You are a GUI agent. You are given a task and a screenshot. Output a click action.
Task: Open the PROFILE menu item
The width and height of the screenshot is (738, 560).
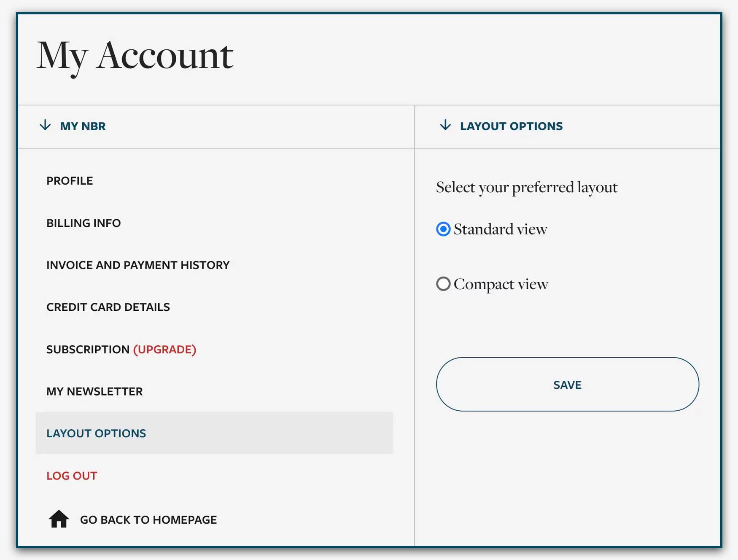[70, 181]
